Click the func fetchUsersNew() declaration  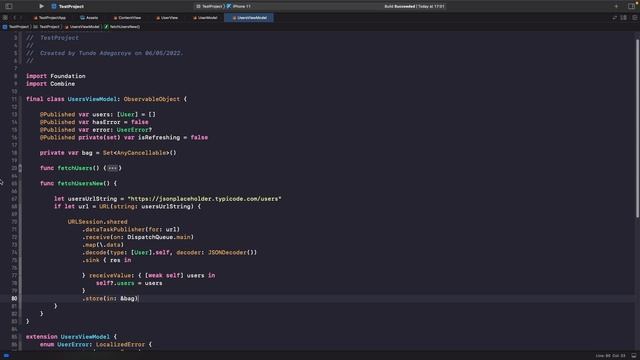[78, 184]
